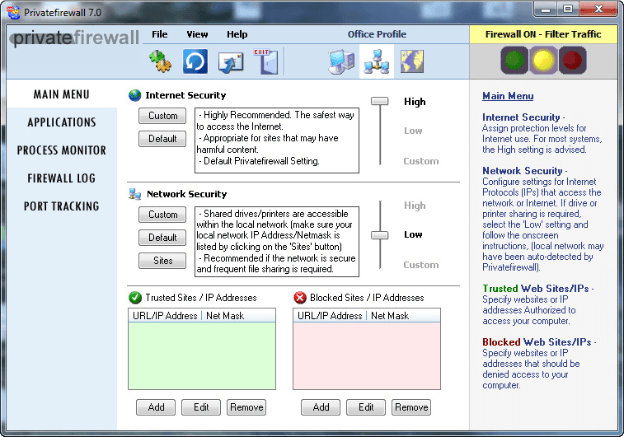Viewport: 624px width, 437px height.
Task: Click Add under Blocked Sites list
Action: (x=321, y=407)
